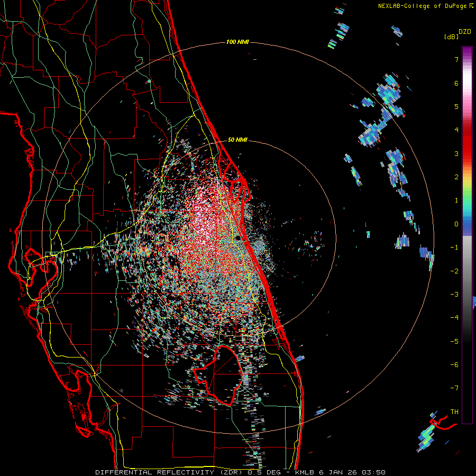The height and width of the screenshot is (476, 476).
Task: Click the [dB] units label
Action: [451, 36]
